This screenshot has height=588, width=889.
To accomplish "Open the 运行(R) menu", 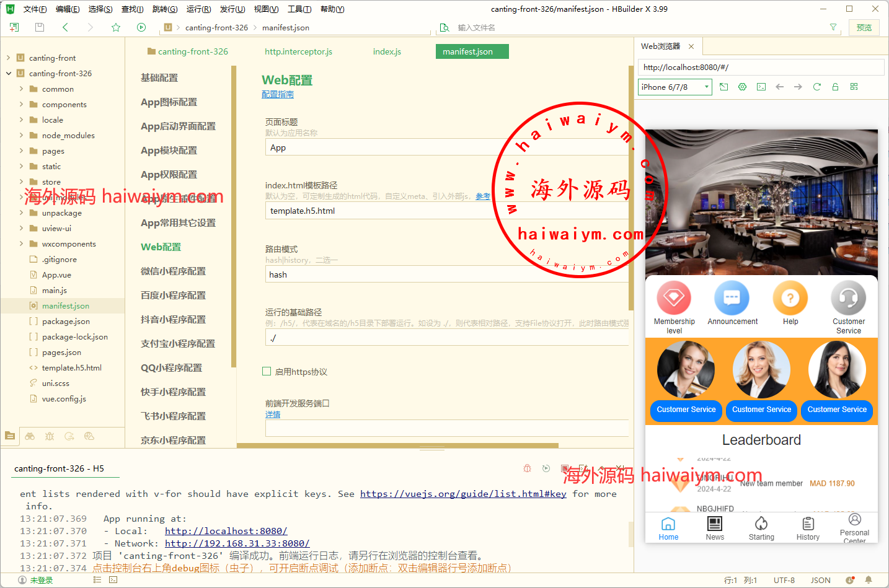I will (x=198, y=9).
